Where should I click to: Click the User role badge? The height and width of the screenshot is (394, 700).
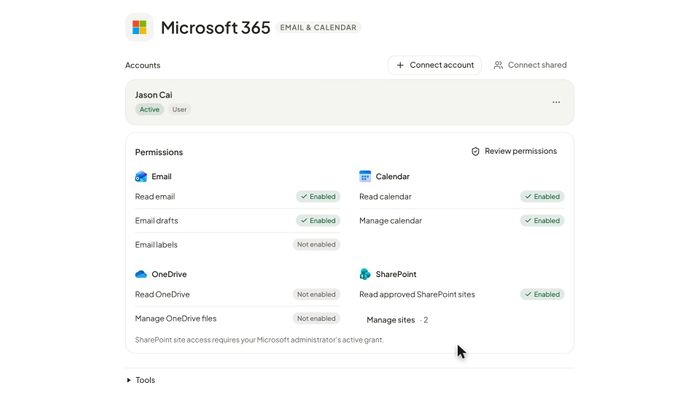(x=179, y=109)
